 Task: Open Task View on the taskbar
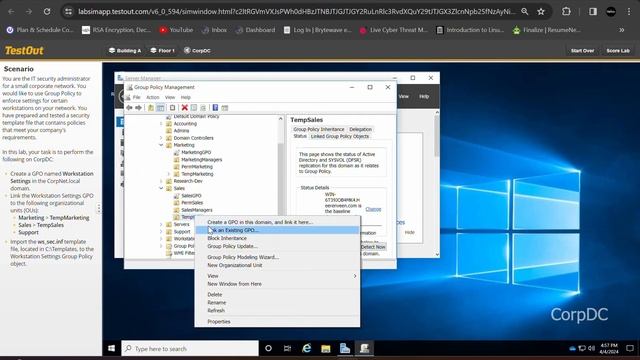point(287,349)
